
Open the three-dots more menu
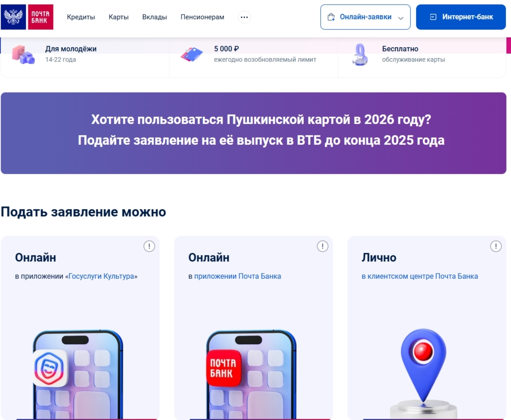coord(244,17)
